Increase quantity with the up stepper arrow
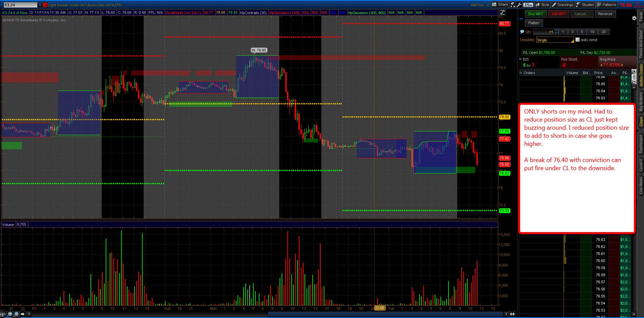The height and width of the screenshot is (318, 644). click(556, 30)
